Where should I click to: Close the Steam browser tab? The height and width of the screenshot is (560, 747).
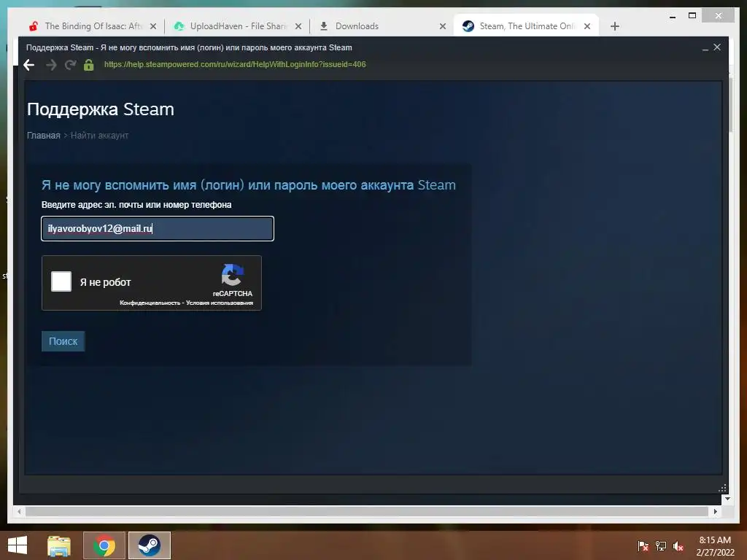click(587, 26)
